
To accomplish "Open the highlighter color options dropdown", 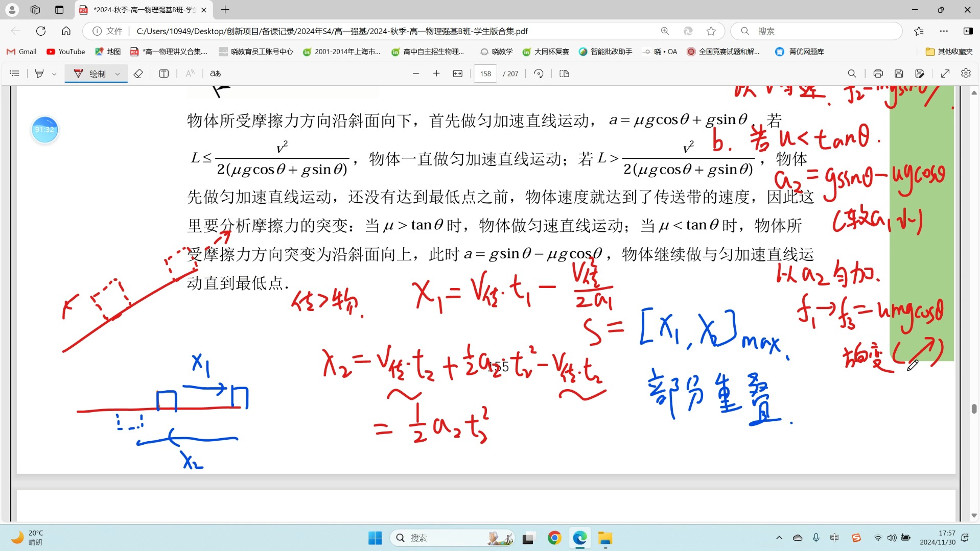I will coord(54,74).
